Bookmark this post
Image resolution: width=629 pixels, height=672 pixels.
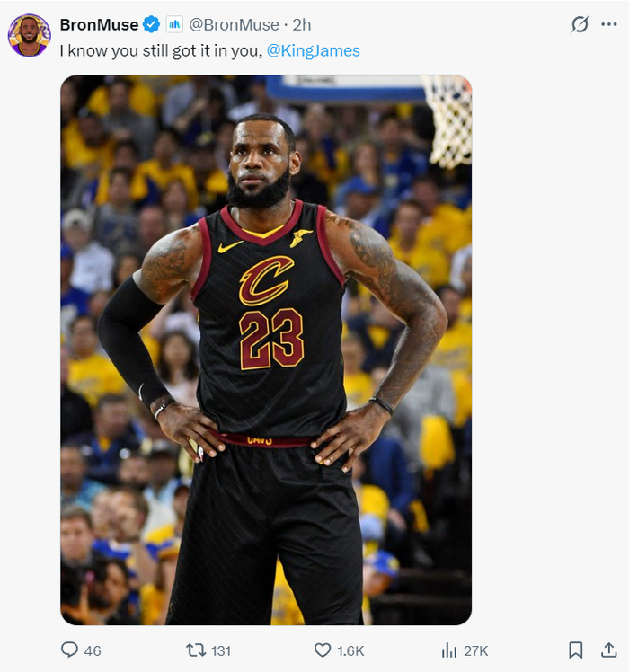coord(576,650)
